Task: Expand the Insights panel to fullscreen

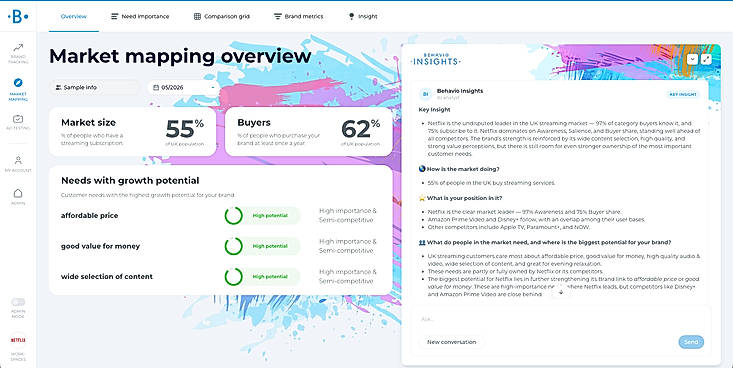Action: 706,59
